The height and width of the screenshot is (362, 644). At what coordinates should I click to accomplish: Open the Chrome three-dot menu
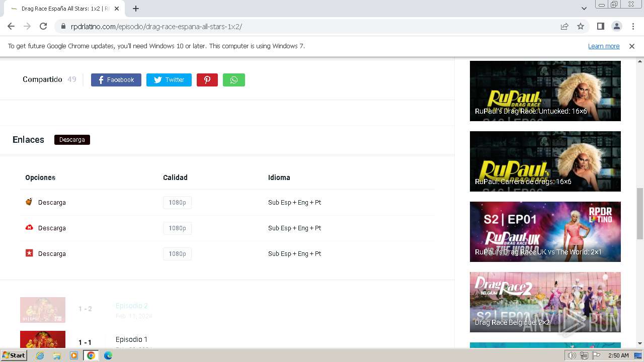point(632,26)
